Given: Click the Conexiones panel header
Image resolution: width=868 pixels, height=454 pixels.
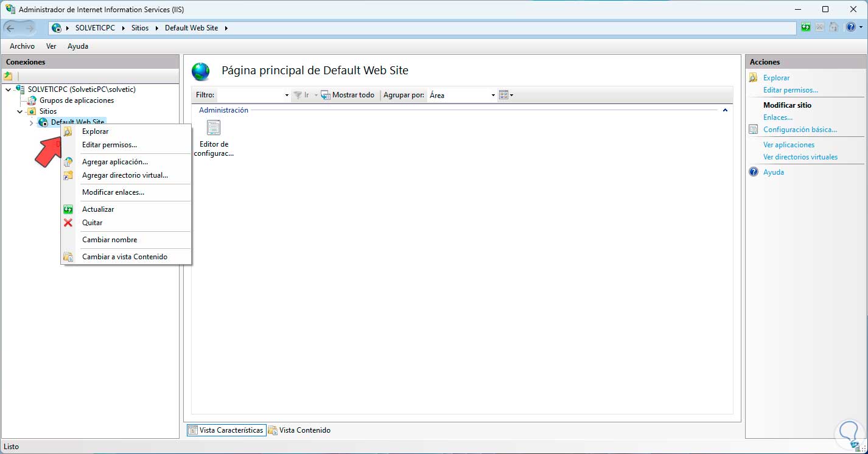Looking at the screenshot, I should pos(90,62).
